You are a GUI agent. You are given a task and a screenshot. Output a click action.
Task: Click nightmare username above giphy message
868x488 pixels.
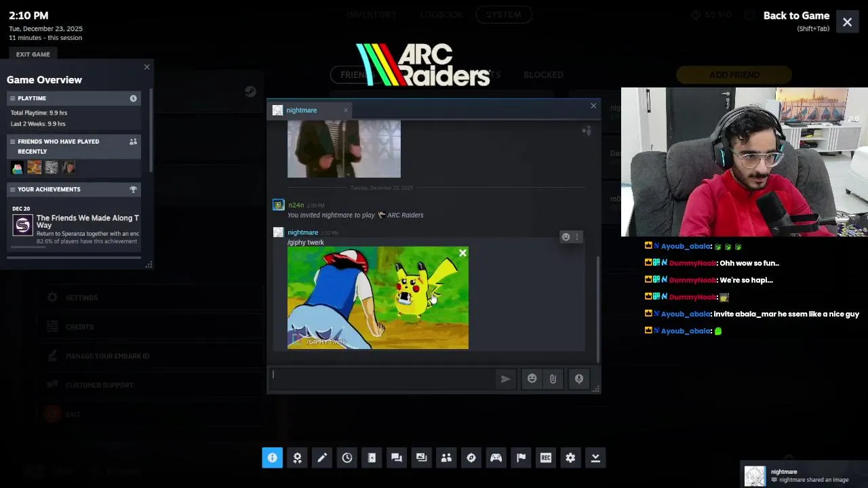pos(302,232)
